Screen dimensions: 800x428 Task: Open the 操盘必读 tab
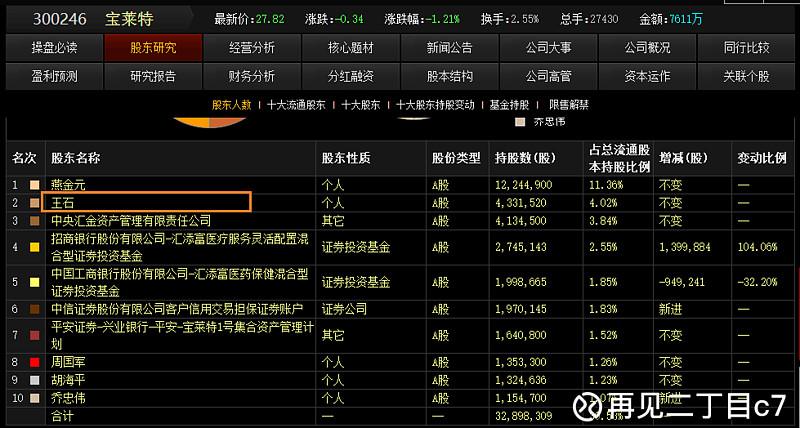point(55,48)
